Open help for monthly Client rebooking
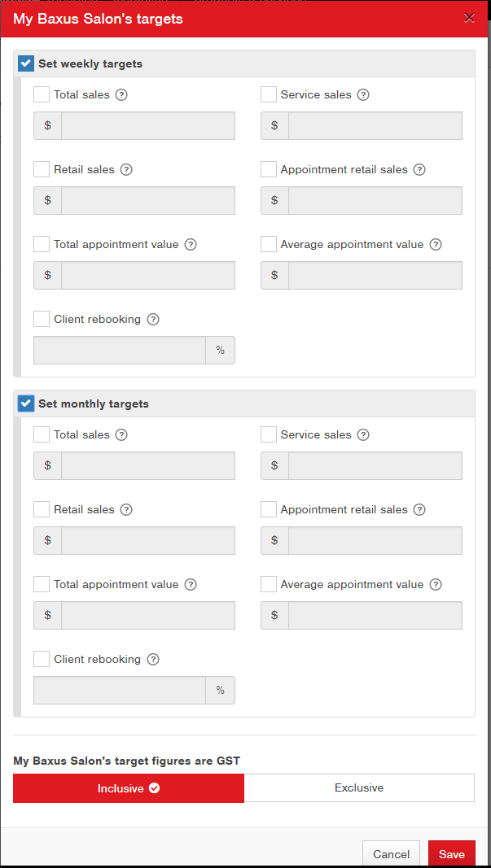The height and width of the screenshot is (868, 491). (x=153, y=659)
